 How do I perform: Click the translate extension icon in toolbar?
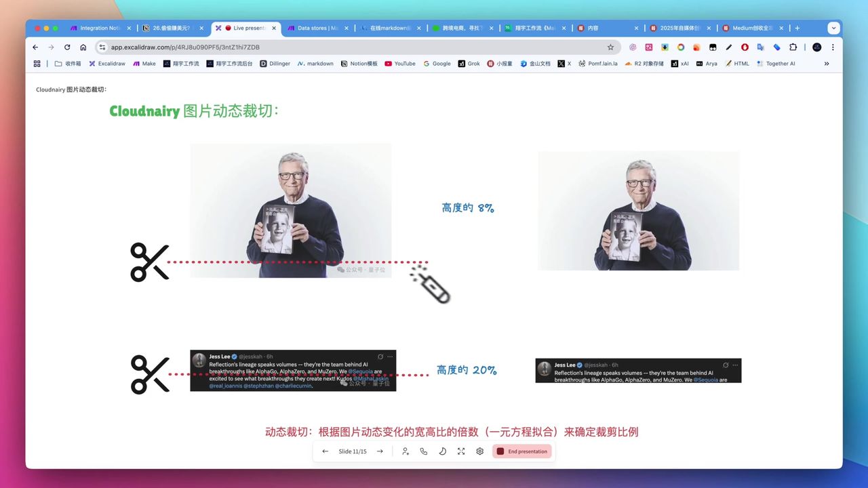click(761, 47)
